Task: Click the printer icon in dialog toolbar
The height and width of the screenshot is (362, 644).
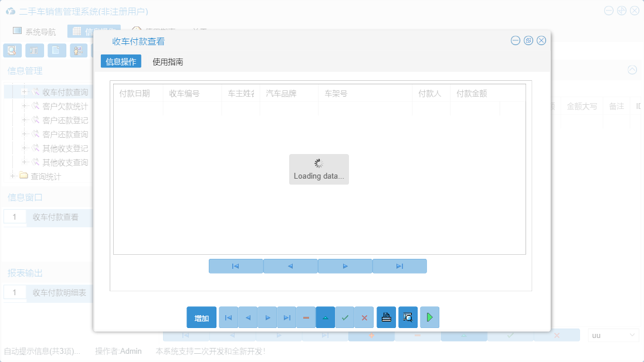Action: click(x=386, y=317)
